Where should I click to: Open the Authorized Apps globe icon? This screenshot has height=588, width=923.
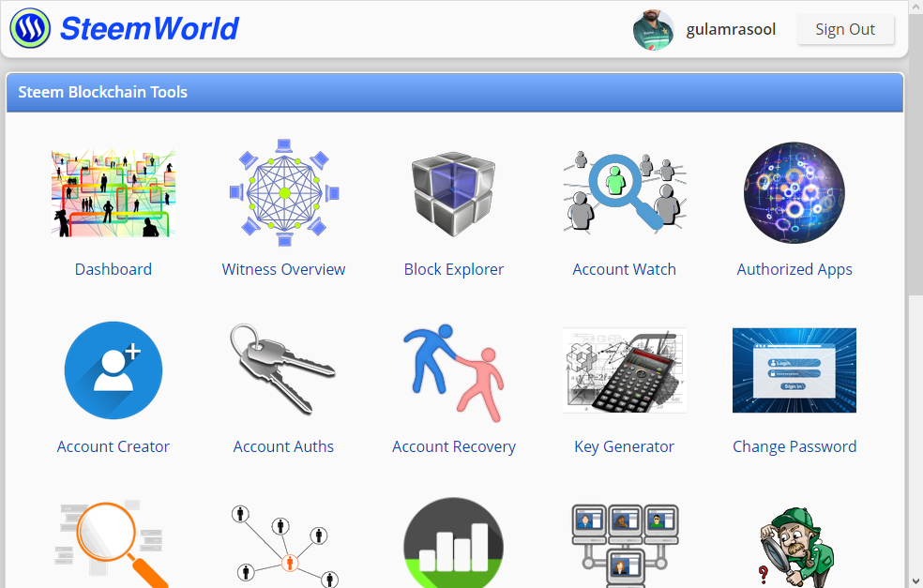794,192
